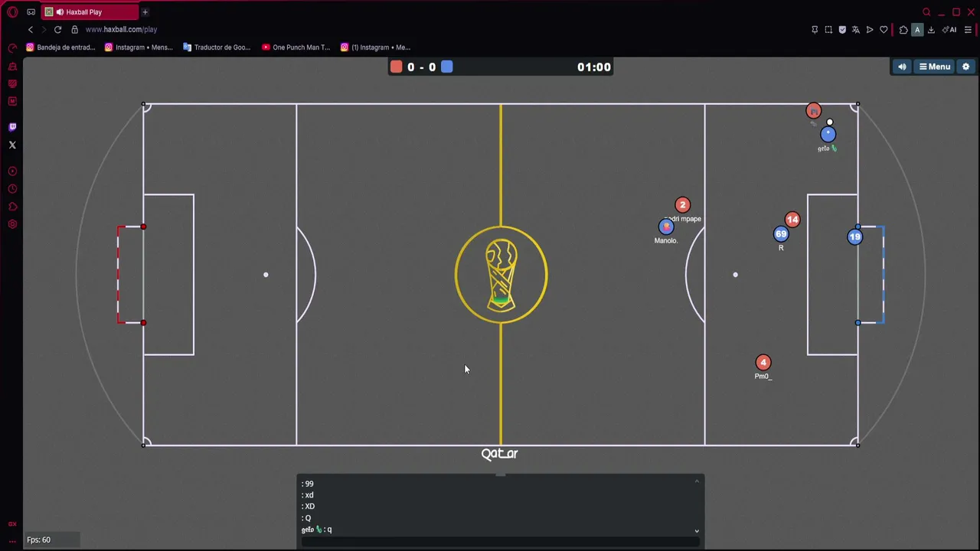Collapse chat with bottom arrow
980x551 pixels.
click(x=697, y=530)
